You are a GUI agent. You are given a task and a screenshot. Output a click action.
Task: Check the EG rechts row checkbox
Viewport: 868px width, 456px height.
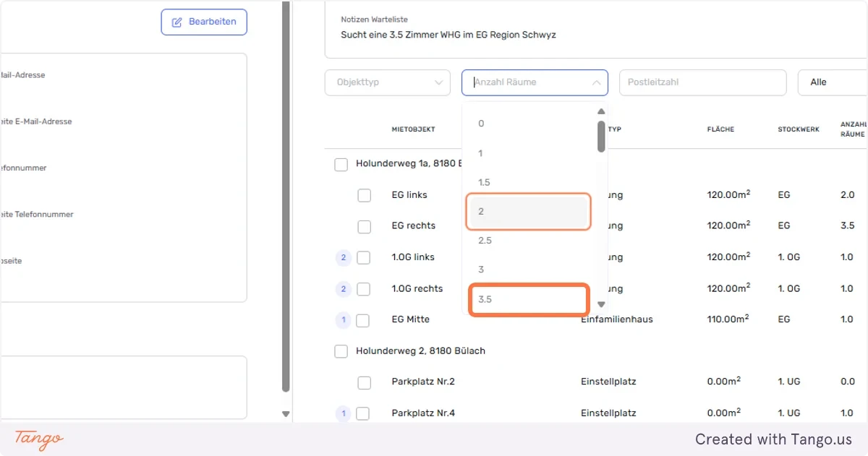coord(364,226)
